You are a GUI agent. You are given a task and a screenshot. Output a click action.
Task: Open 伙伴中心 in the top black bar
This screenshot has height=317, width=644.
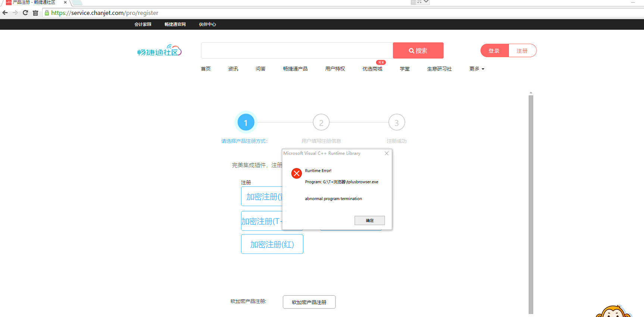(207, 24)
